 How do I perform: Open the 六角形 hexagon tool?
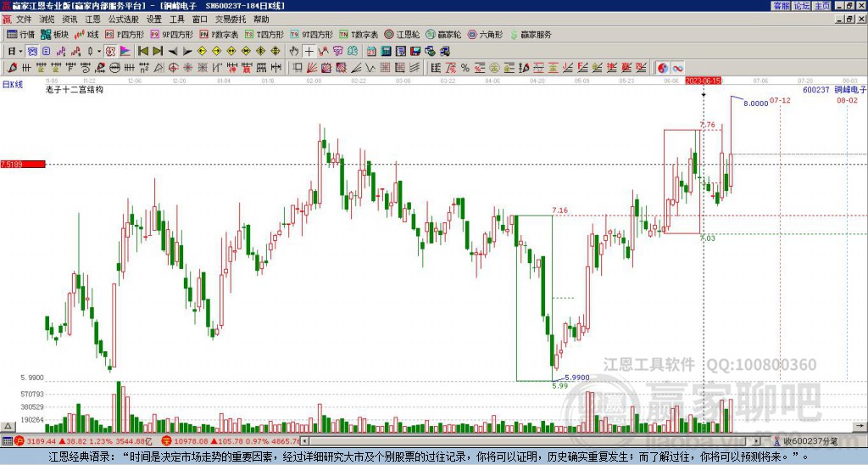486,34
